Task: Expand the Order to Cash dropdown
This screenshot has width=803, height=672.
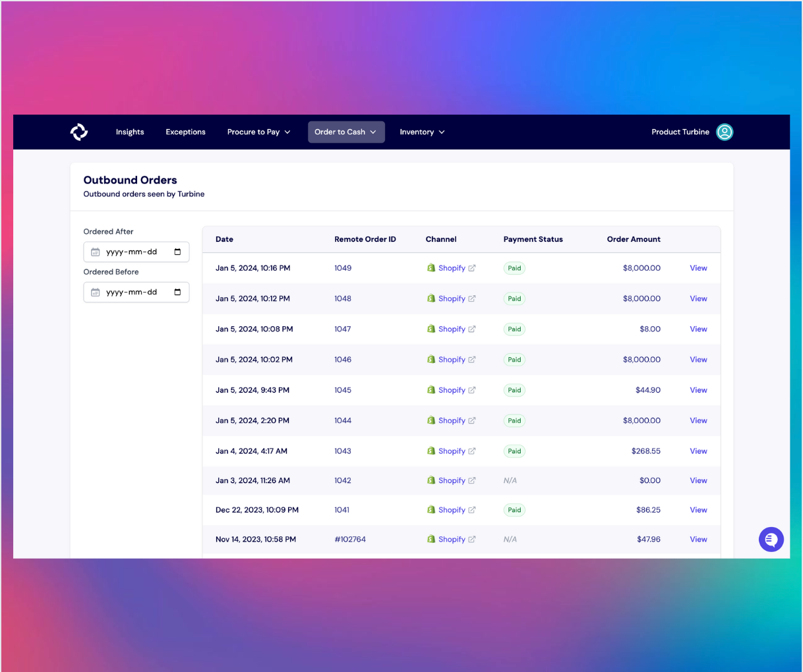Action: point(345,132)
